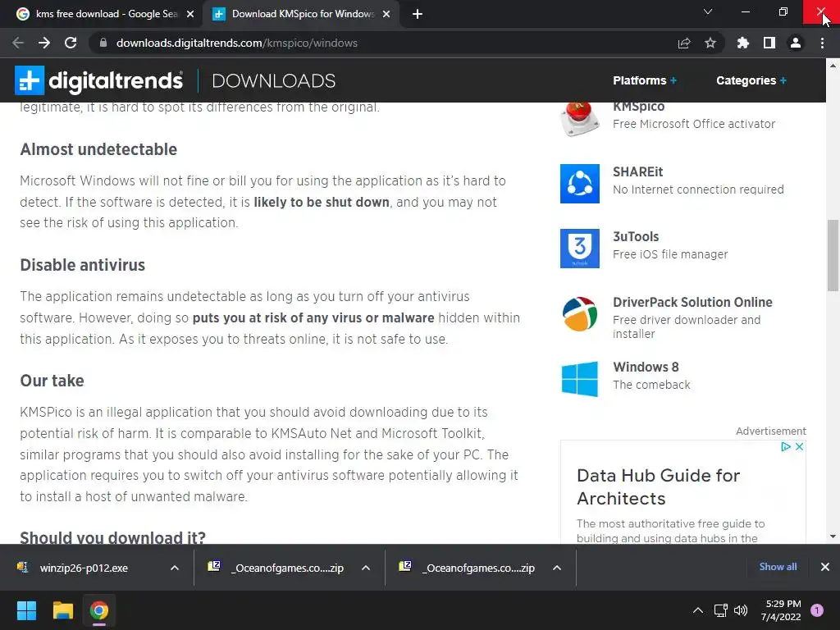Click the Windows 8 logo icon
Screen dimensions: 840x630
[580, 379]
